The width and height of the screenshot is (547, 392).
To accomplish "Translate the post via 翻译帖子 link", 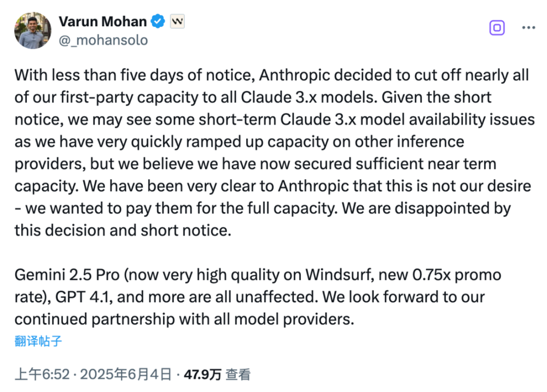I will coord(38,342).
